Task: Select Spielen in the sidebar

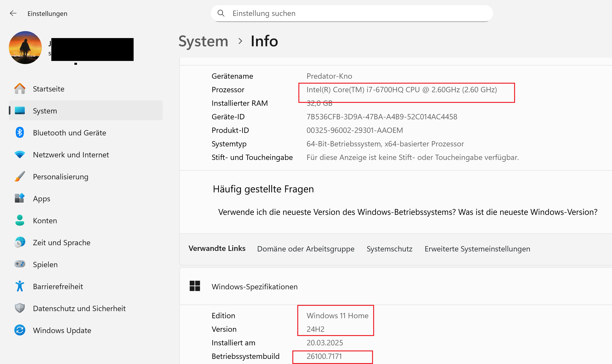Action: (45, 264)
